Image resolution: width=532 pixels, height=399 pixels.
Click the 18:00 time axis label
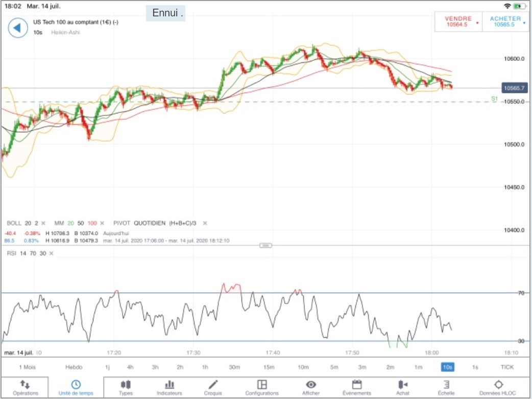click(x=431, y=353)
